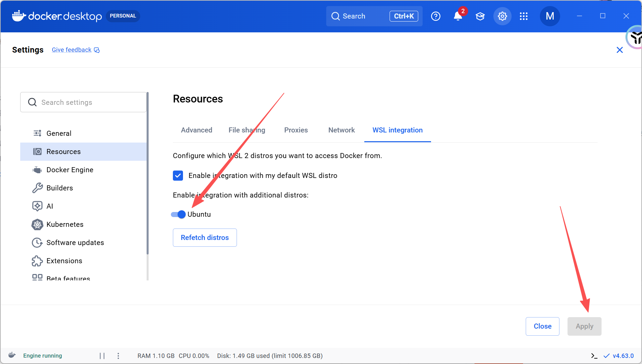Click the General sliders icon
This screenshot has height=364, width=642.
[37, 133]
